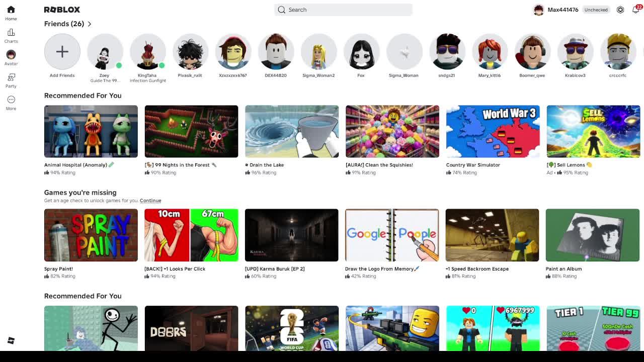
Task: Click the Unchecked age status badge
Action: 596,10
